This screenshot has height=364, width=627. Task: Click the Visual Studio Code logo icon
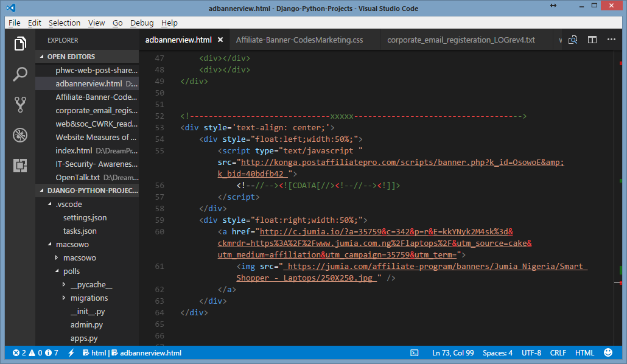coord(11,8)
